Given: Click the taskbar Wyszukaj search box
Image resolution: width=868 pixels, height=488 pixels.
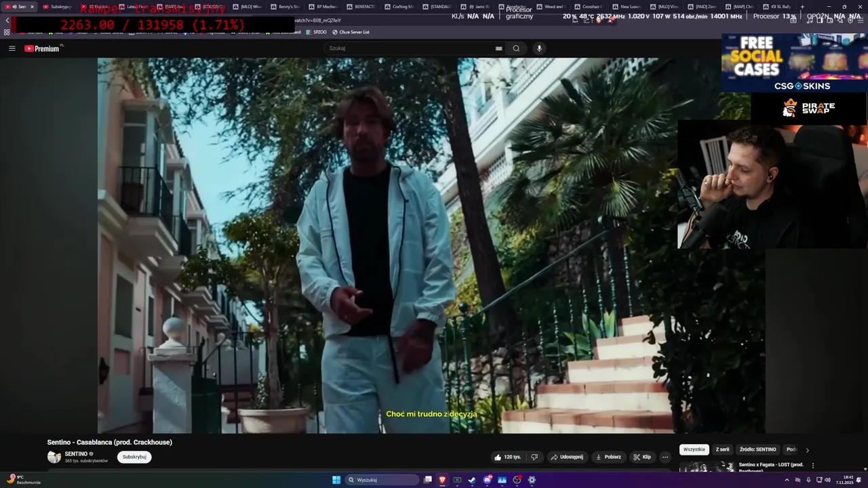Looking at the screenshot, I should tap(382, 480).
